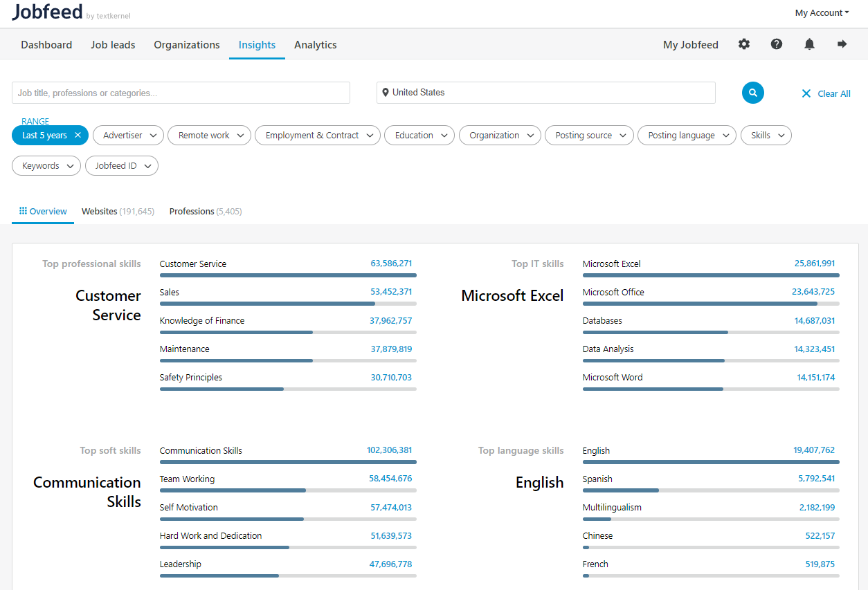Open the My Account dropdown

[822, 12]
